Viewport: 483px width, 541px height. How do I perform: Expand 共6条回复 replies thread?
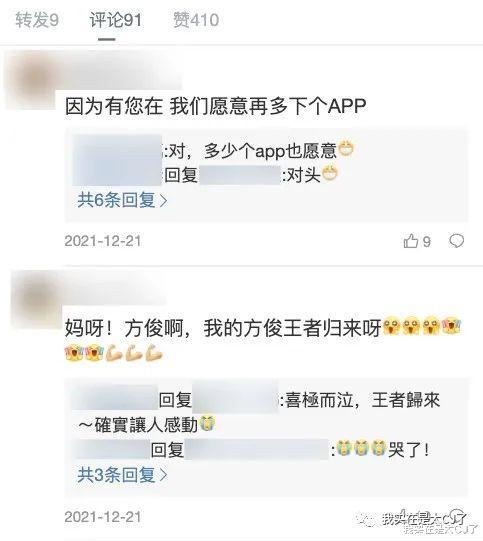(x=122, y=200)
